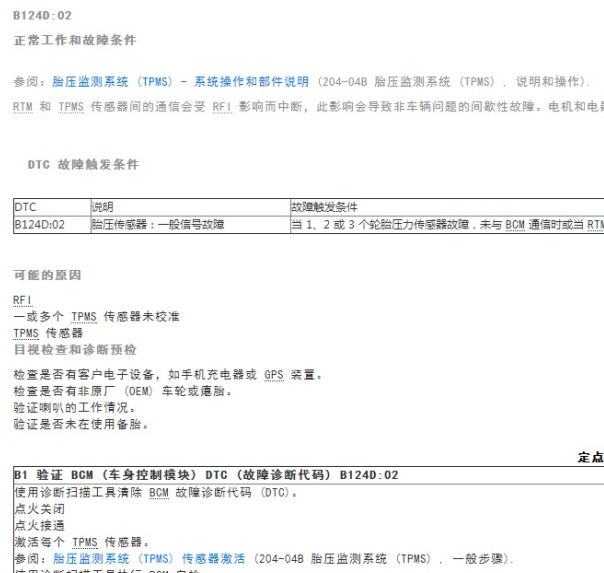Click the 点火接通 step

click(40, 526)
